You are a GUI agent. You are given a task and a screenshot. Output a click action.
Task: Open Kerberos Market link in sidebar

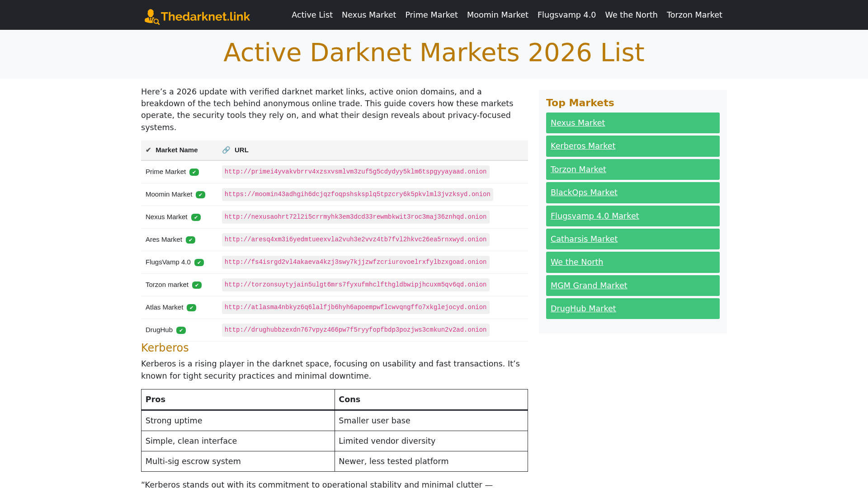(583, 146)
